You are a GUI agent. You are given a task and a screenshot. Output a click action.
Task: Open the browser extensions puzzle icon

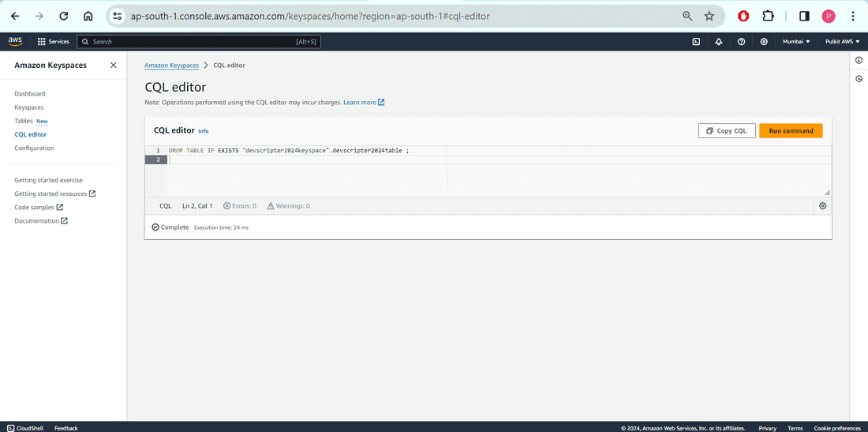coord(769,16)
